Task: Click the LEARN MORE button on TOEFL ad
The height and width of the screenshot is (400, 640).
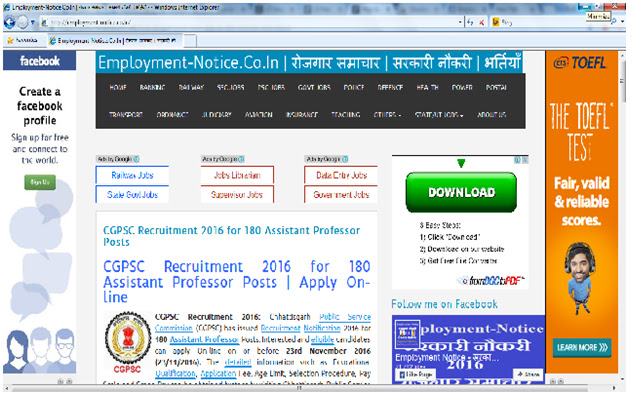Action: point(582,348)
